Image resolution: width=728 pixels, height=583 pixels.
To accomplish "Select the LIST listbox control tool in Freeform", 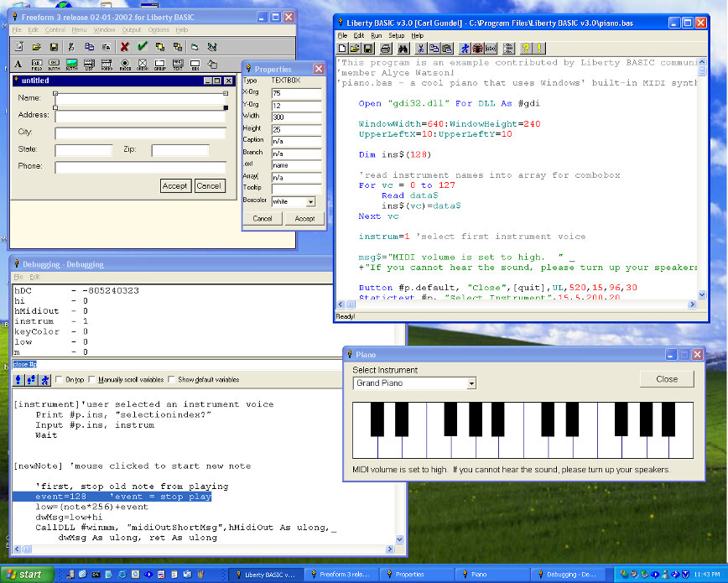I will 89,64.
